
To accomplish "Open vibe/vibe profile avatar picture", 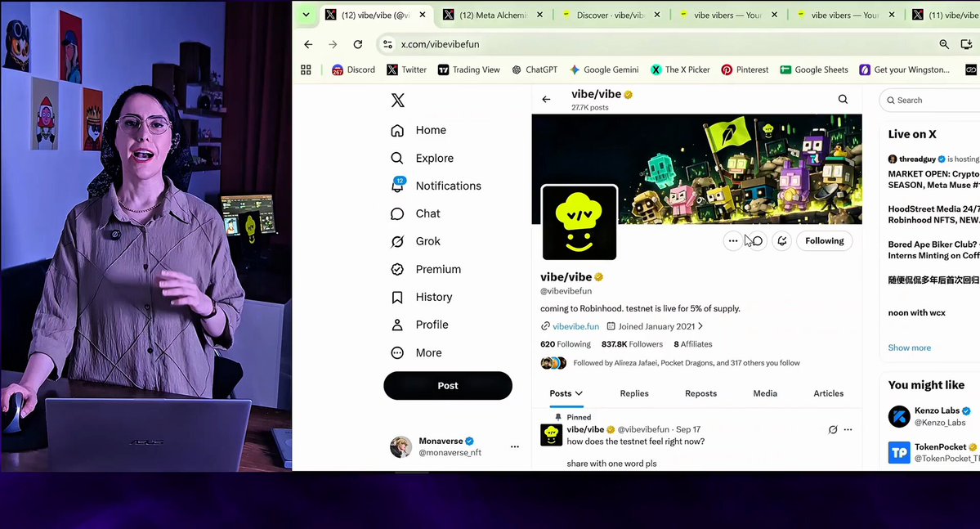I will 579,222.
